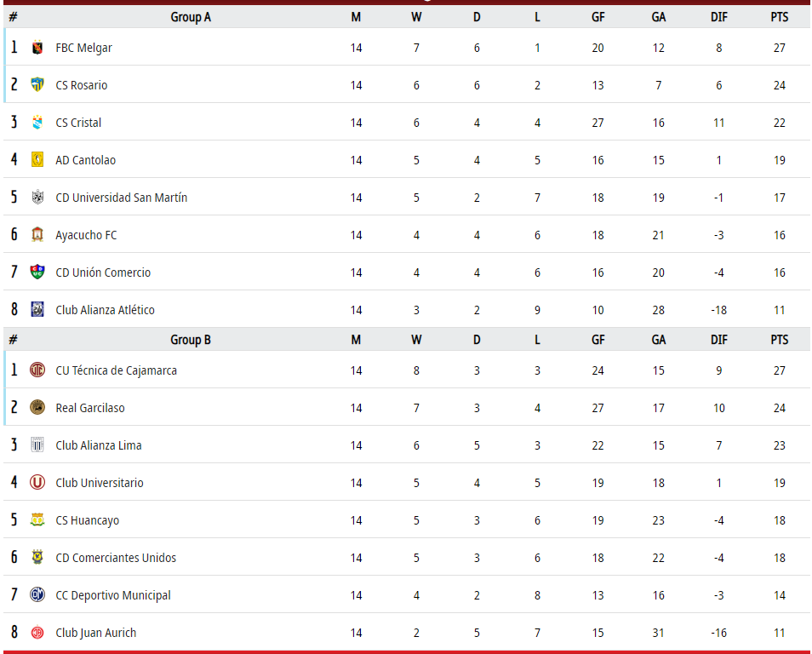Open the Club Alianza Lima team link

(x=99, y=445)
